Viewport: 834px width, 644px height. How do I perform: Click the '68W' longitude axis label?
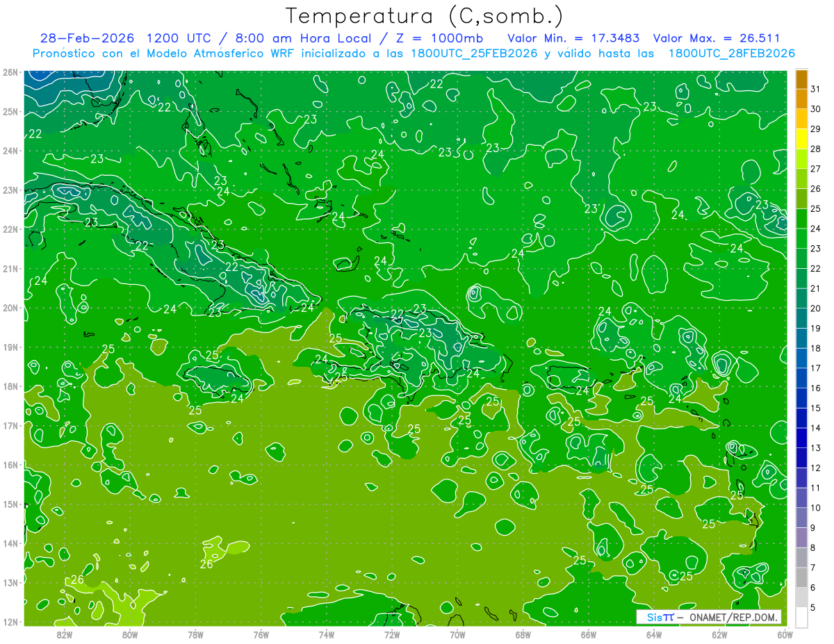pos(523,634)
